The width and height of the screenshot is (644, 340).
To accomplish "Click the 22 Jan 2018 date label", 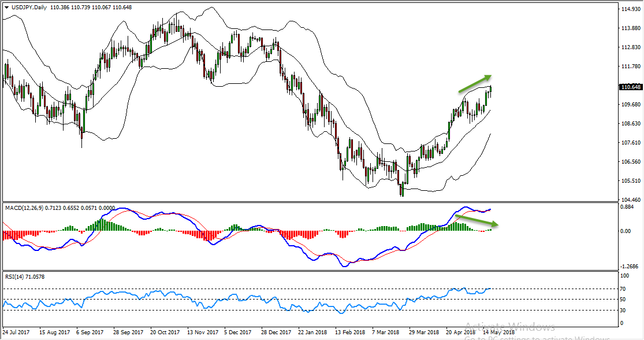I will coord(312,332).
